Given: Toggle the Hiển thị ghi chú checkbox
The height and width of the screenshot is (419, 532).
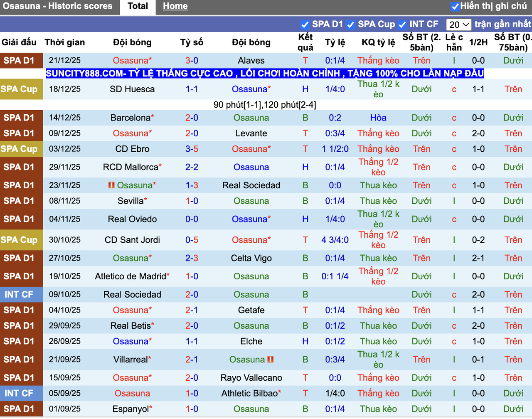Looking at the screenshot, I should (x=455, y=7).
